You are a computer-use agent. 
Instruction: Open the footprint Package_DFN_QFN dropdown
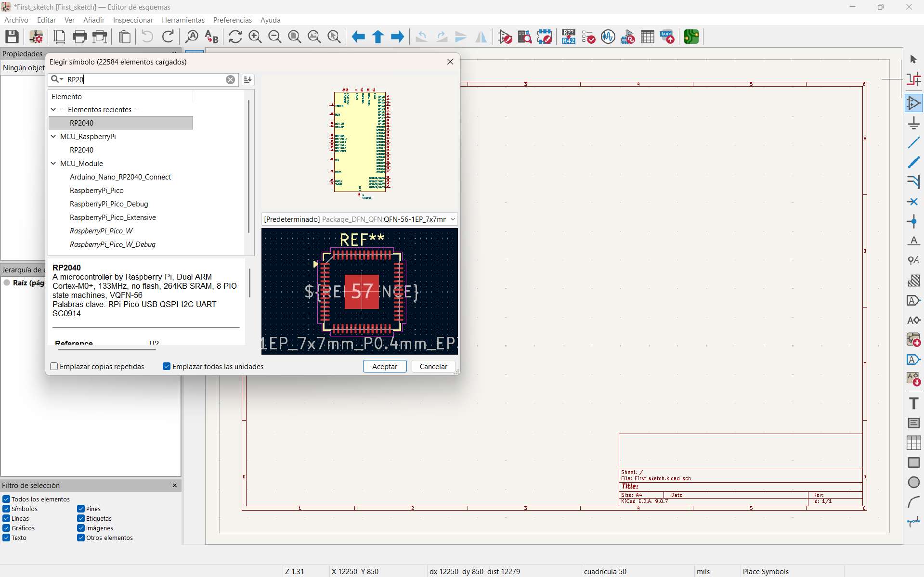click(x=453, y=219)
